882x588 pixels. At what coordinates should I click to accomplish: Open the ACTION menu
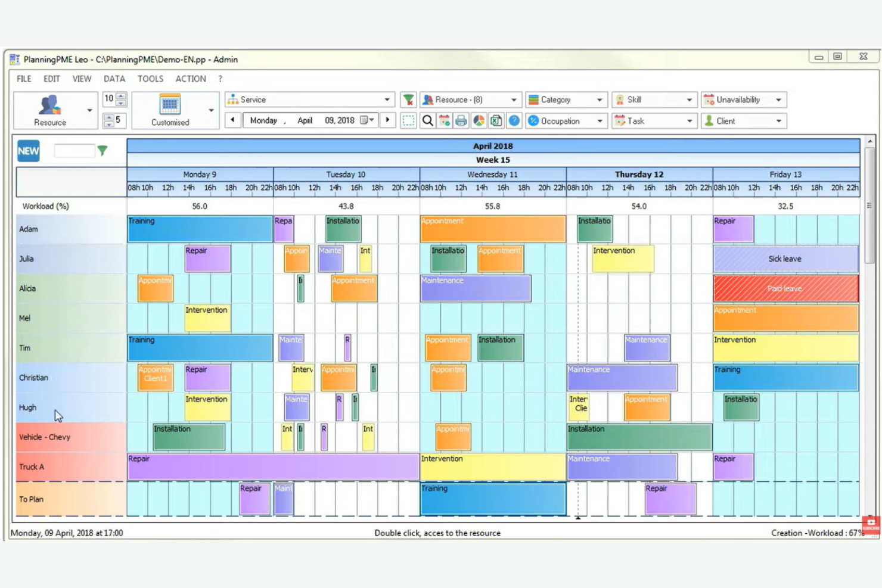pos(190,78)
